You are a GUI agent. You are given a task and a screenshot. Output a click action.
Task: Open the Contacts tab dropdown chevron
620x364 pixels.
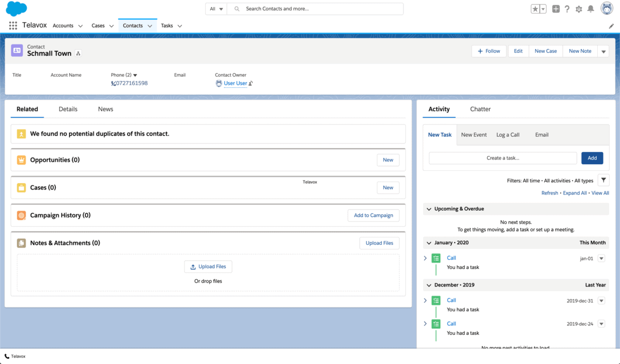coord(150,26)
